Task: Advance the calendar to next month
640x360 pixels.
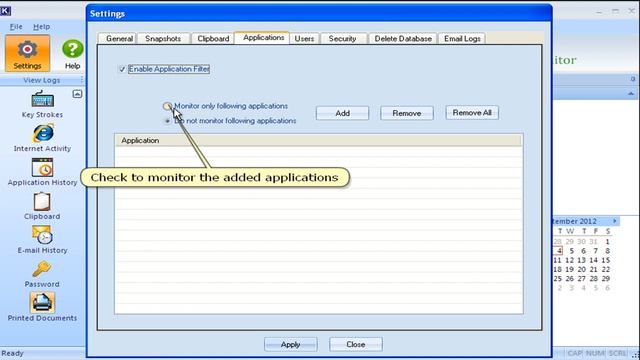Action: point(615,221)
